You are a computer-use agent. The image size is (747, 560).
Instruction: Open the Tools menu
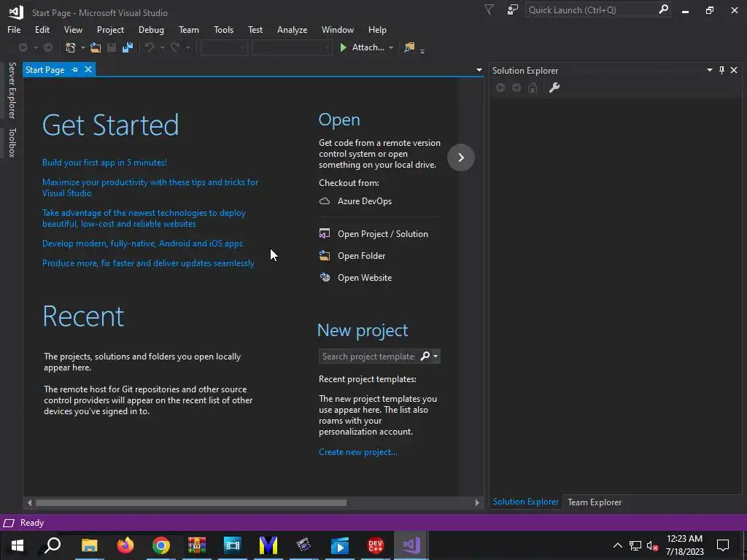[x=223, y=29]
